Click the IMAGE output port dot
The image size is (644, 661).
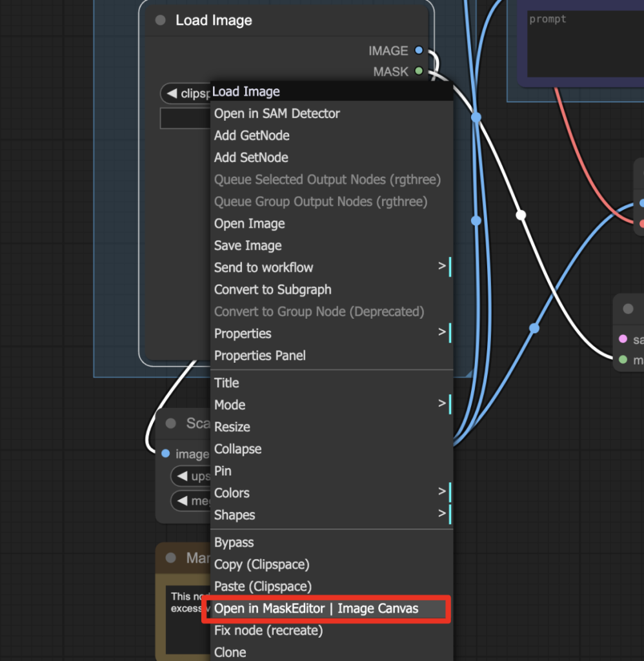[x=419, y=50]
